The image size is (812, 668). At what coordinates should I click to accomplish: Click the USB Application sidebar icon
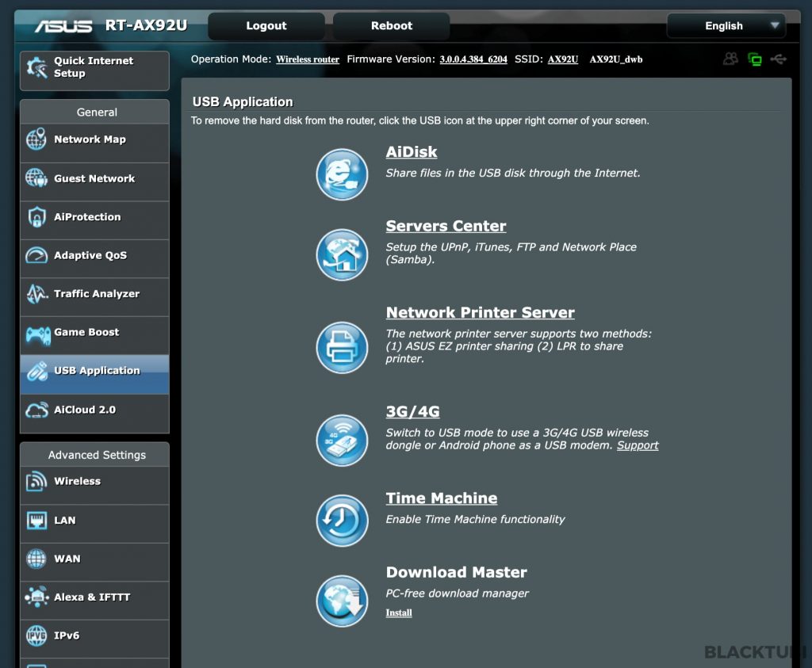(x=36, y=371)
